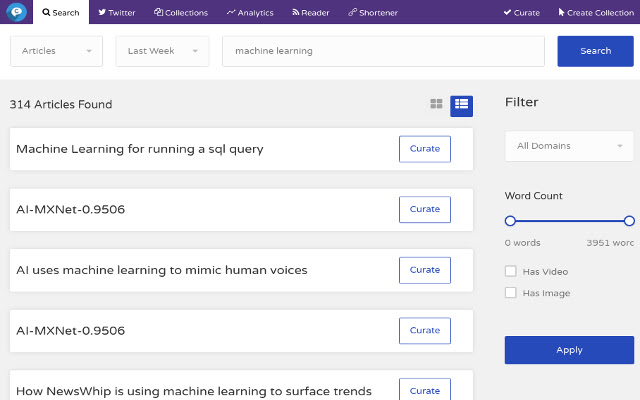The height and width of the screenshot is (400, 640).
Task: Click the app logo icon
Action: (x=15, y=12)
